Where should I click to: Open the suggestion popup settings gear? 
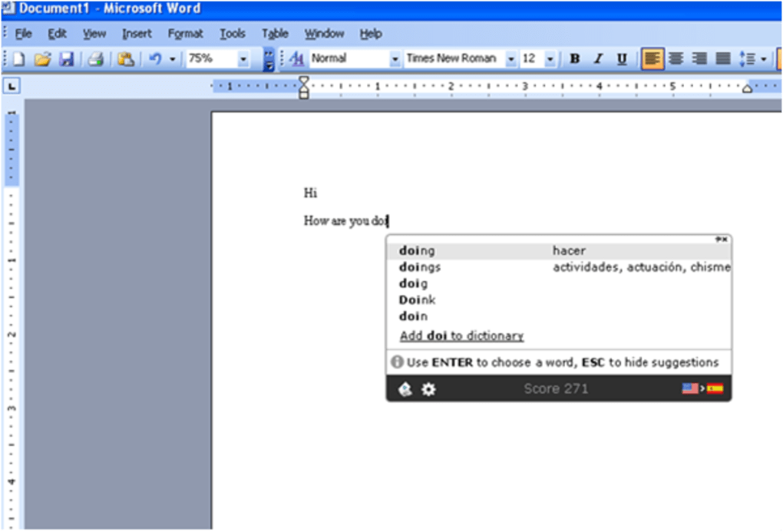tap(428, 389)
